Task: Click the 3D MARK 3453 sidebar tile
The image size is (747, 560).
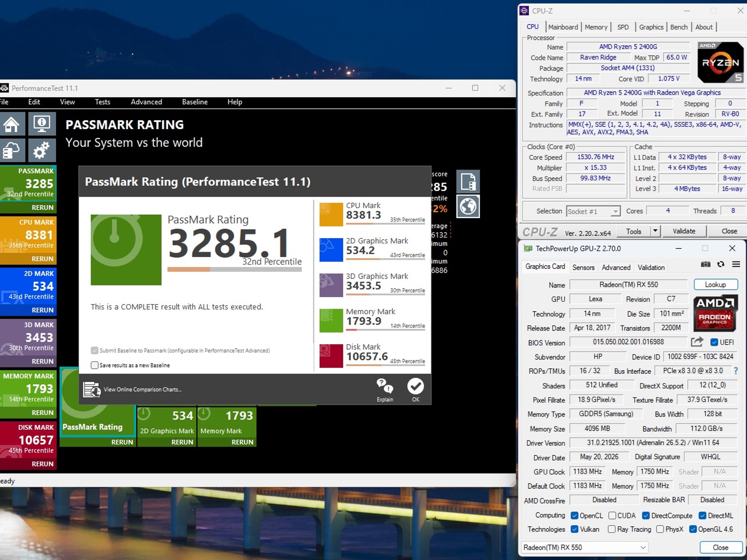Action: pos(28,337)
